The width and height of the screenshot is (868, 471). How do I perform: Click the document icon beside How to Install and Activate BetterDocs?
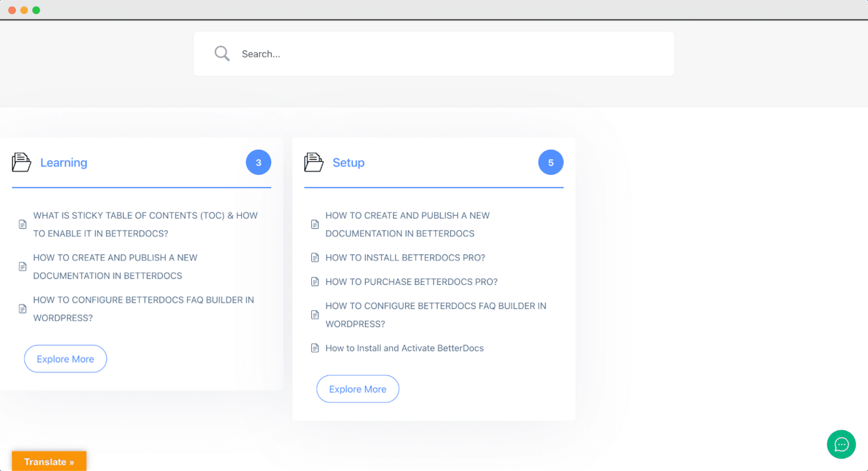(315, 348)
